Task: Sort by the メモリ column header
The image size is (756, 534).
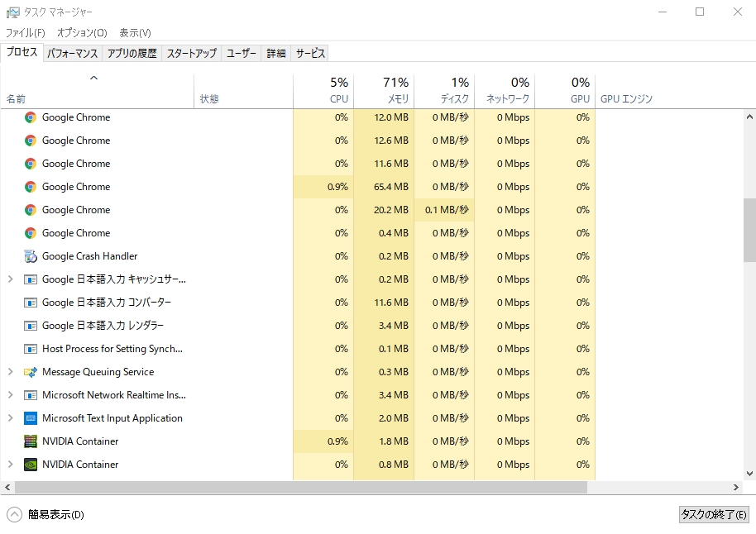Action: (384, 92)
